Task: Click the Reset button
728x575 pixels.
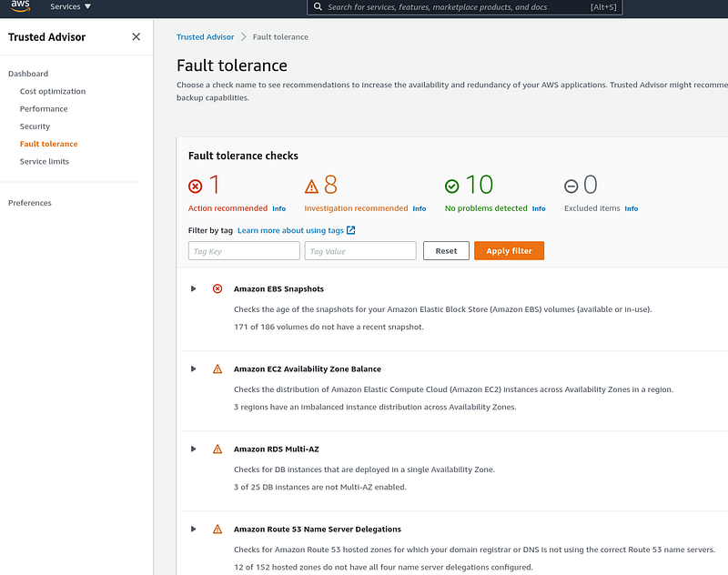Action: [446, 250]
